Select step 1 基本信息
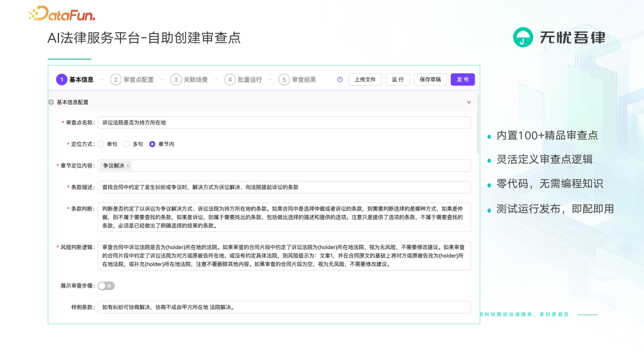The width and height of the screenshot is (644, 363). click(x=75, y=79)
